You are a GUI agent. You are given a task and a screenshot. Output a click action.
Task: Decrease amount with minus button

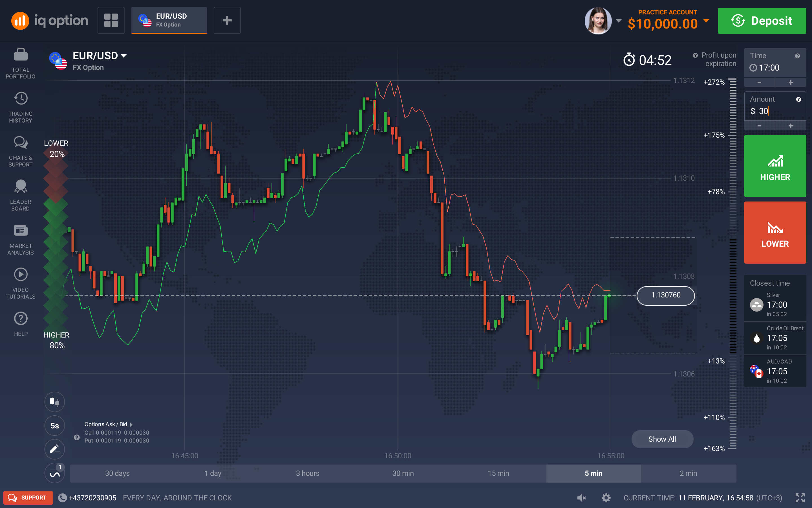click(760, 126)
